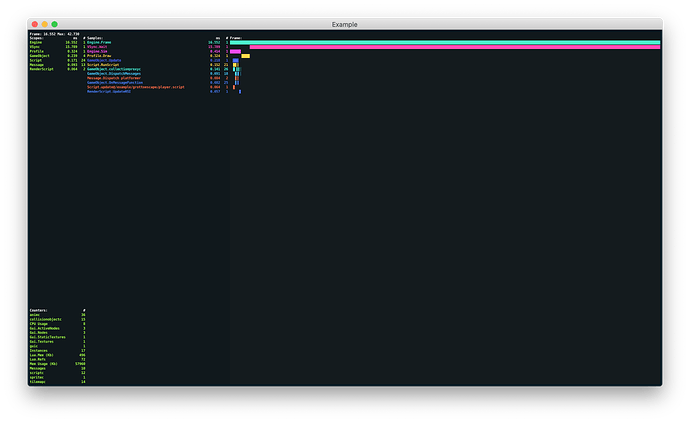
Task: Click the yellow minimize window button
Action: click(45, 23)
